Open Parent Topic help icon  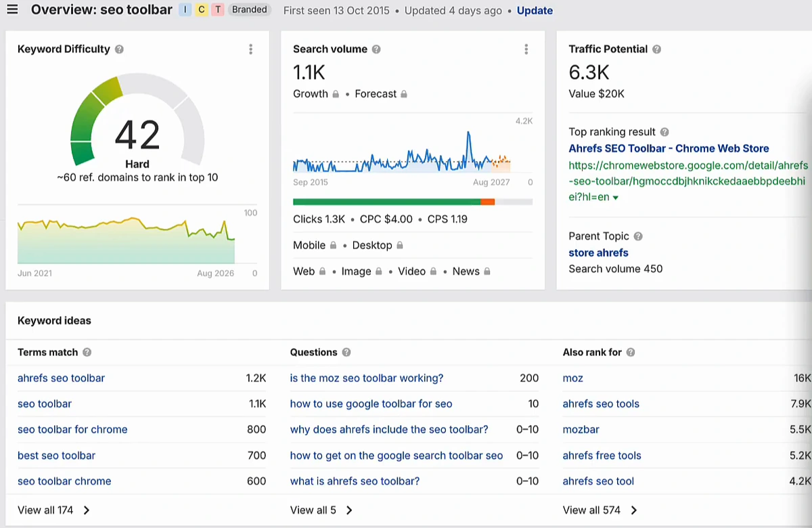(638, 236)
